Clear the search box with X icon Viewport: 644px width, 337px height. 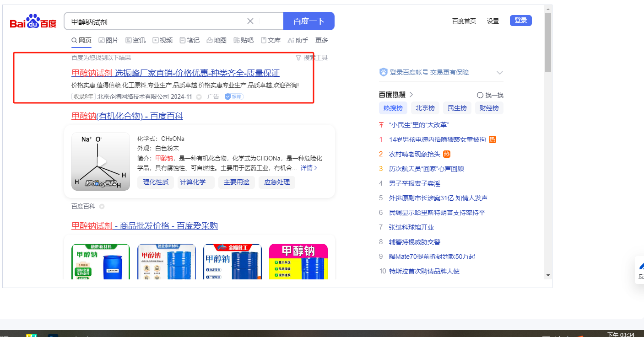click(x=250, y=21)
